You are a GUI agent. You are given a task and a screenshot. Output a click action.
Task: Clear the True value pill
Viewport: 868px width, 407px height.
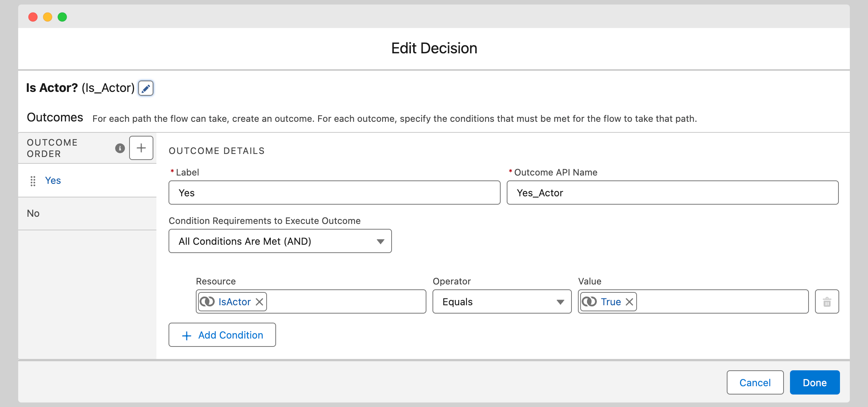[629, 302]
